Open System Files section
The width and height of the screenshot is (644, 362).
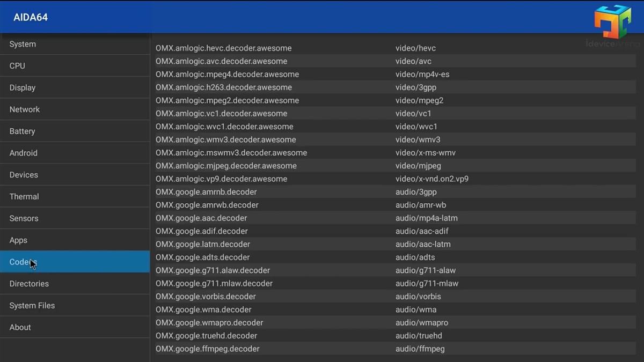coord(75,305)
